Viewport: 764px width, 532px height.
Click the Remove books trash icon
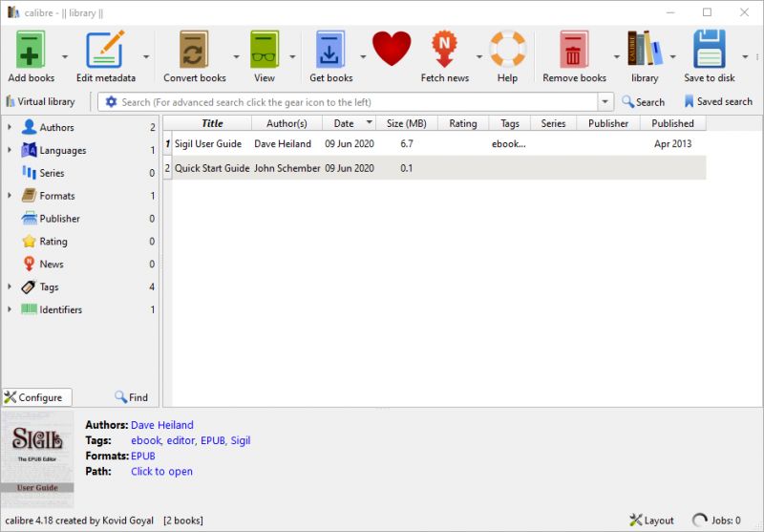(x=574, y=50)
